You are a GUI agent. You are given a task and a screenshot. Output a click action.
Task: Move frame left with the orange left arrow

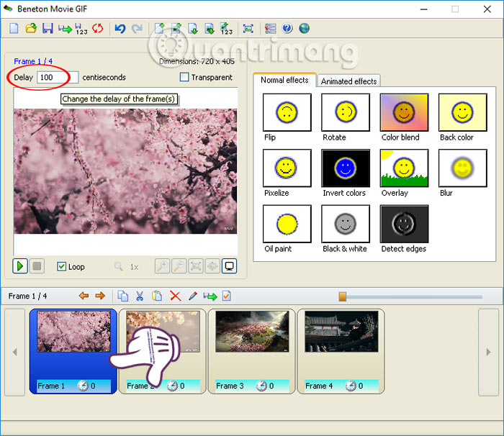(x=84, y=296)
